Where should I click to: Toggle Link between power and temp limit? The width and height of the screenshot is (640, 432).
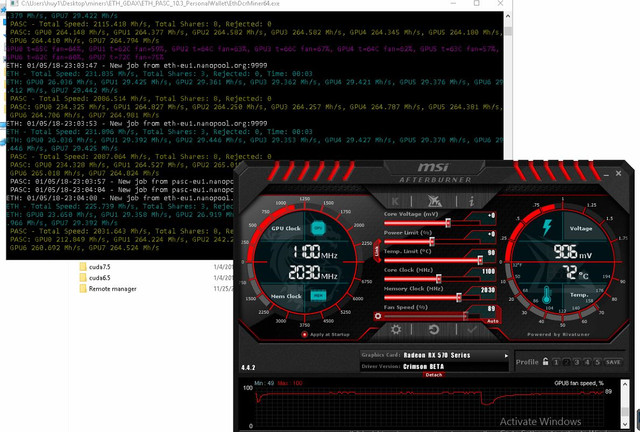[x=376, y=251]
